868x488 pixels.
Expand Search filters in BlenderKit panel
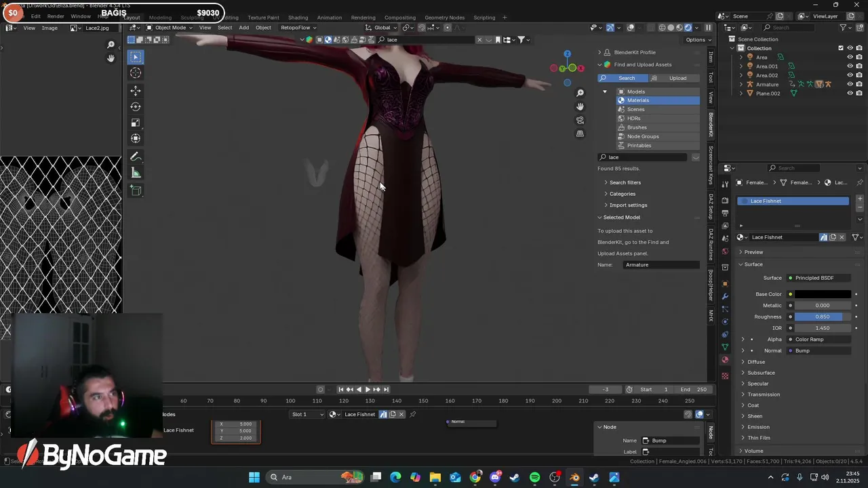click(625, 182)
